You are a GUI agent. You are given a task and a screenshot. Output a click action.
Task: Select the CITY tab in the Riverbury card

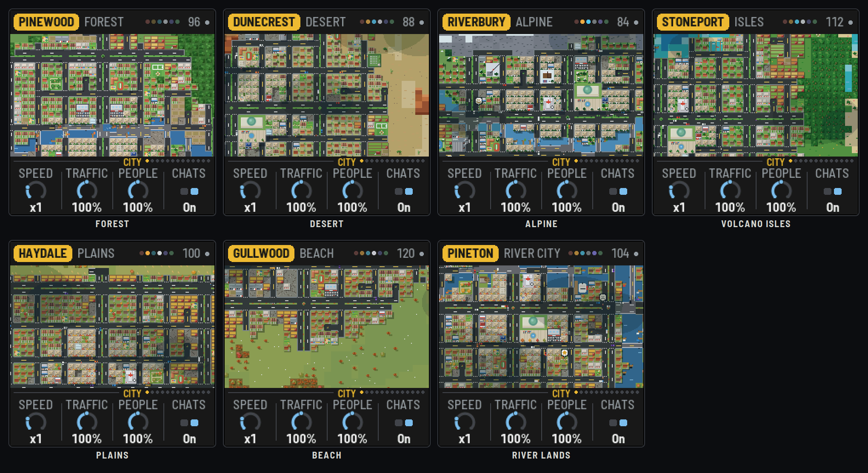[561, 162]
